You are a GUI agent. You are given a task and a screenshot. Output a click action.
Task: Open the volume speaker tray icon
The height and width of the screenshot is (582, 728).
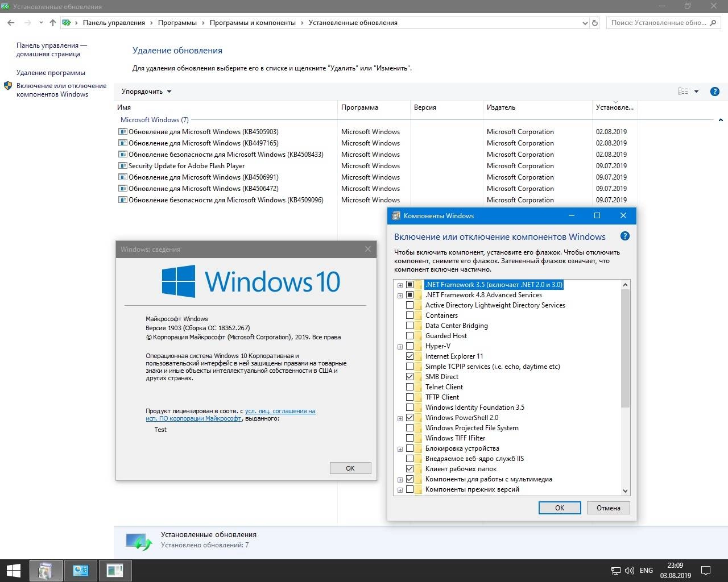[630, 571]
